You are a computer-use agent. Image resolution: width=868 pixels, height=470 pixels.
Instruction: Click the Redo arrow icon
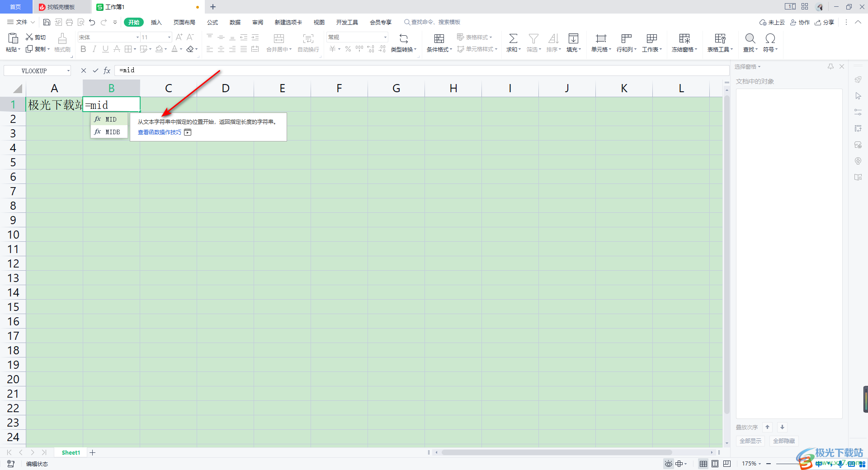tap(104, 22)
